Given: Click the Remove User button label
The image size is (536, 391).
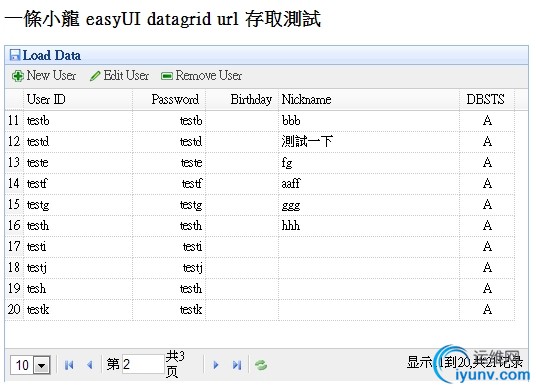Looking at the screenshot, I should pyautogui.click(x=209, y=76).
